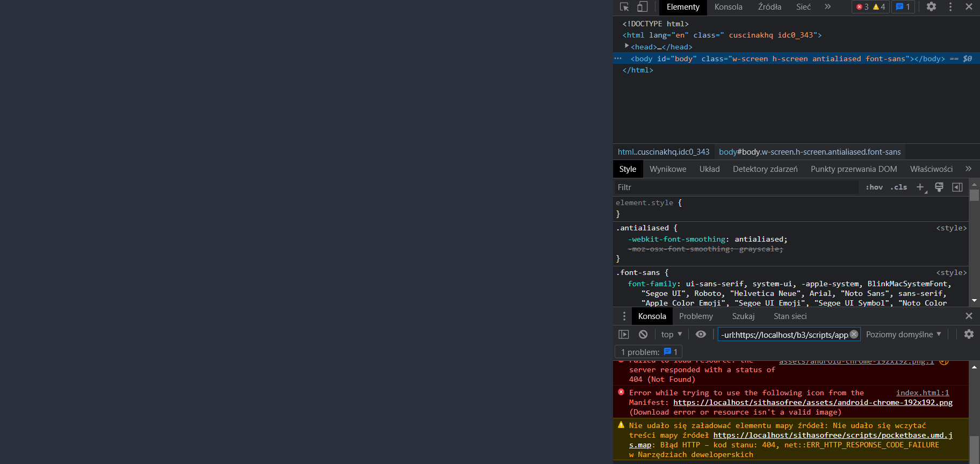The image size is (980, 464).
Task: Select the Problemy drawer tab
Action: pos(696,316)
